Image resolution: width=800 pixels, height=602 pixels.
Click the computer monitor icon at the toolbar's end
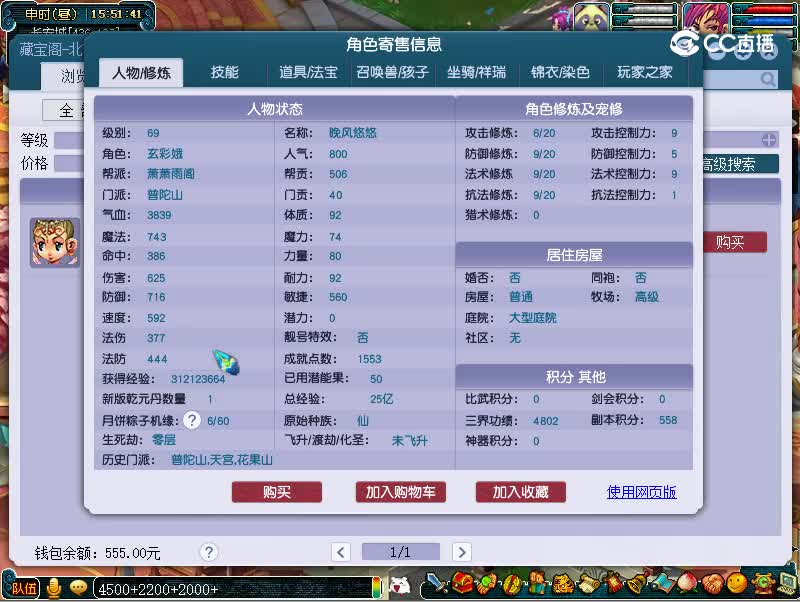coord(788,583)
